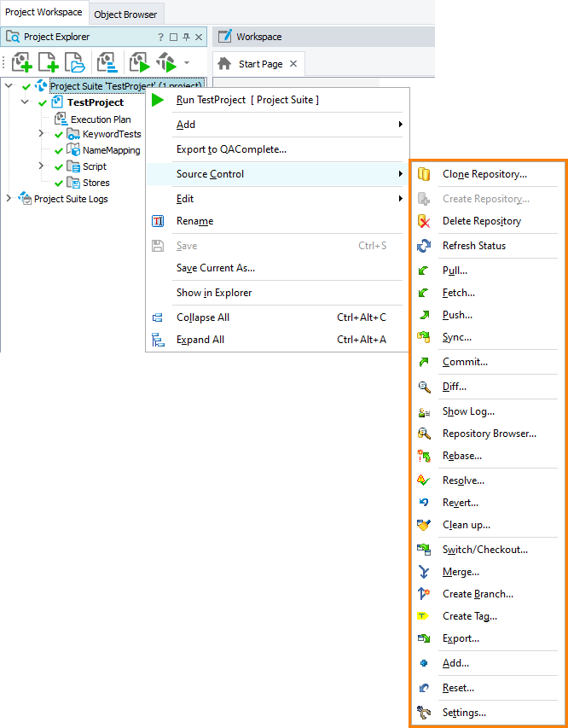Click the Open Project toolbar icon
The image size is (568, 728).
coord(75,62)
